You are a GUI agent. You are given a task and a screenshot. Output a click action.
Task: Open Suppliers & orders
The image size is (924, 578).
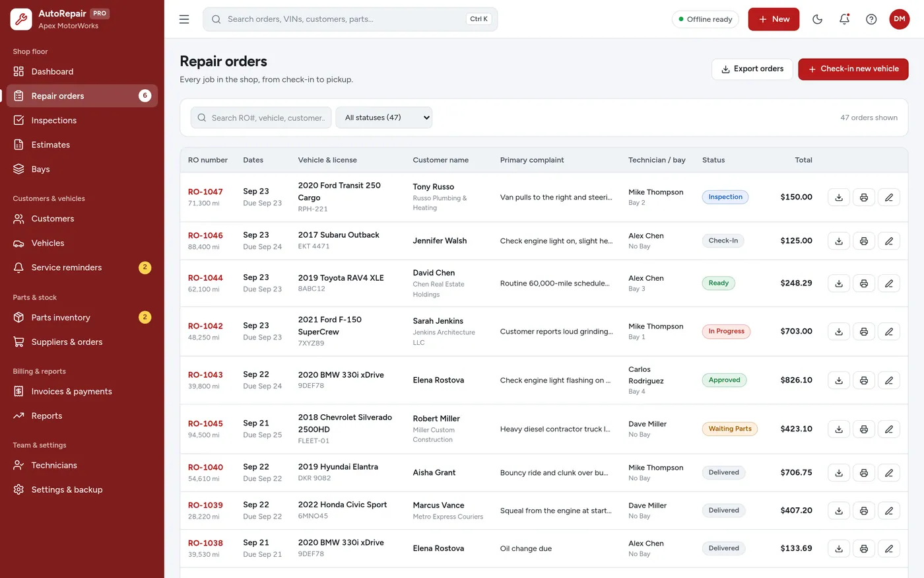coord(82,342)
